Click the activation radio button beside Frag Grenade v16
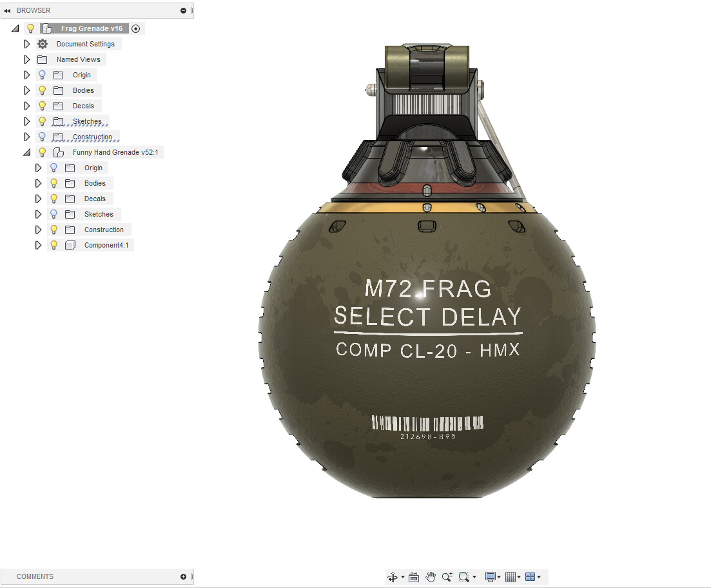The height and width of the screenshot is (588, 711). (135, 28)
